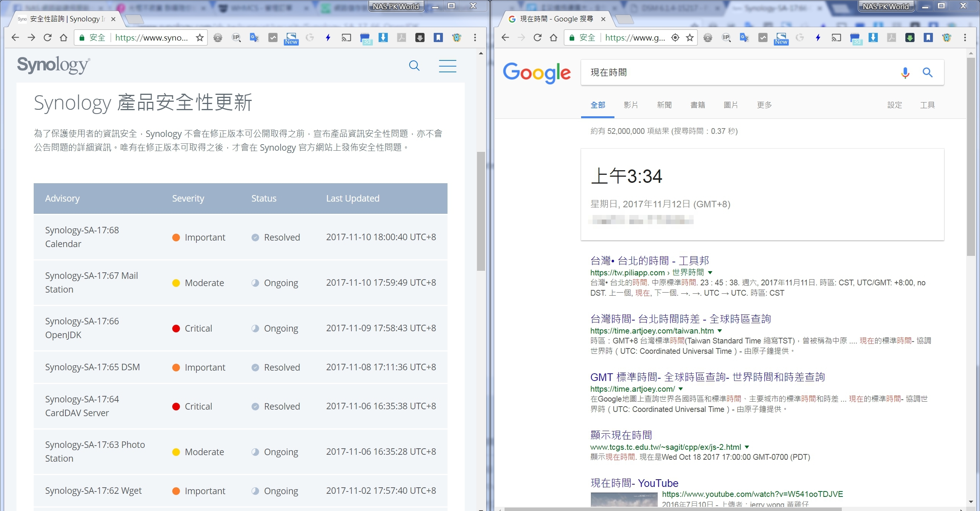Expand arrow next to https://time.artjoey.com/ result
Screen dimensions: 980x511
click(x=681, y=389)
